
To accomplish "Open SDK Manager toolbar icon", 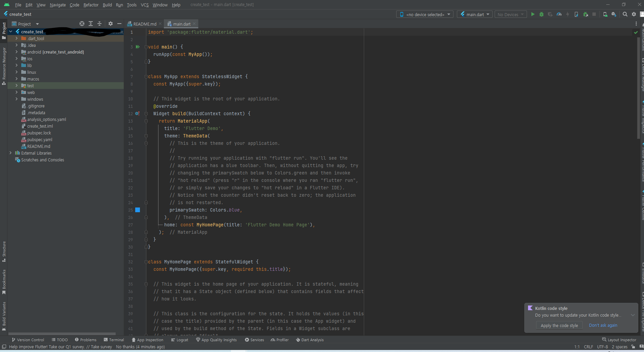I will tap(614, 14).
